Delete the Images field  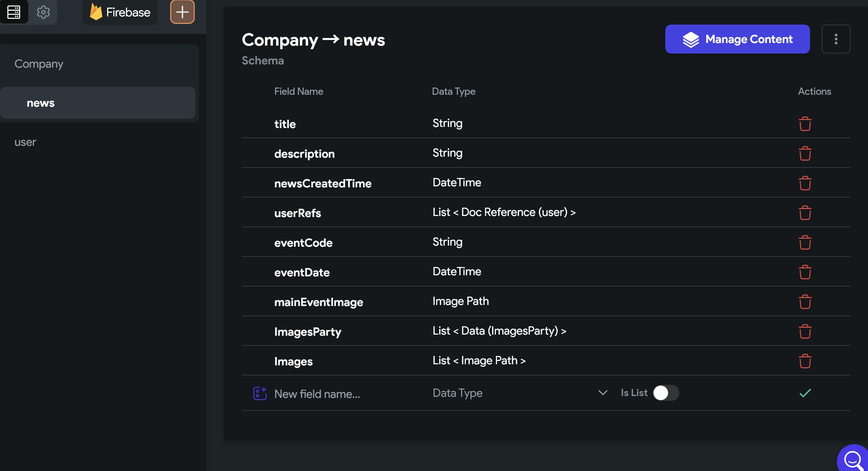805,361
